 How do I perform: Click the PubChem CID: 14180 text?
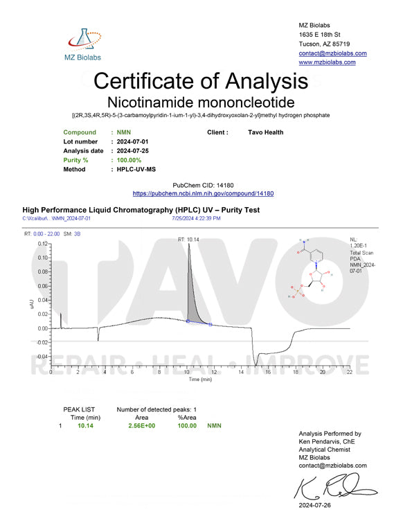203,185
